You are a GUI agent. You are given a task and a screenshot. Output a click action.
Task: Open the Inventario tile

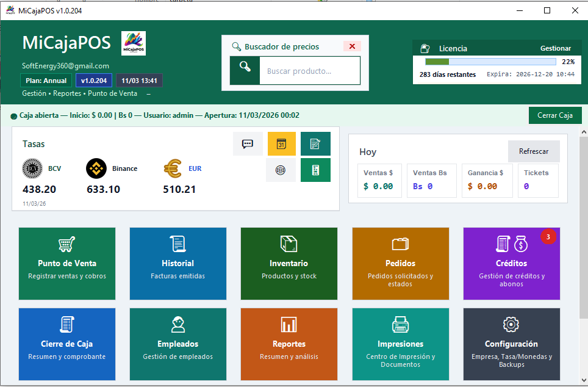289,264
